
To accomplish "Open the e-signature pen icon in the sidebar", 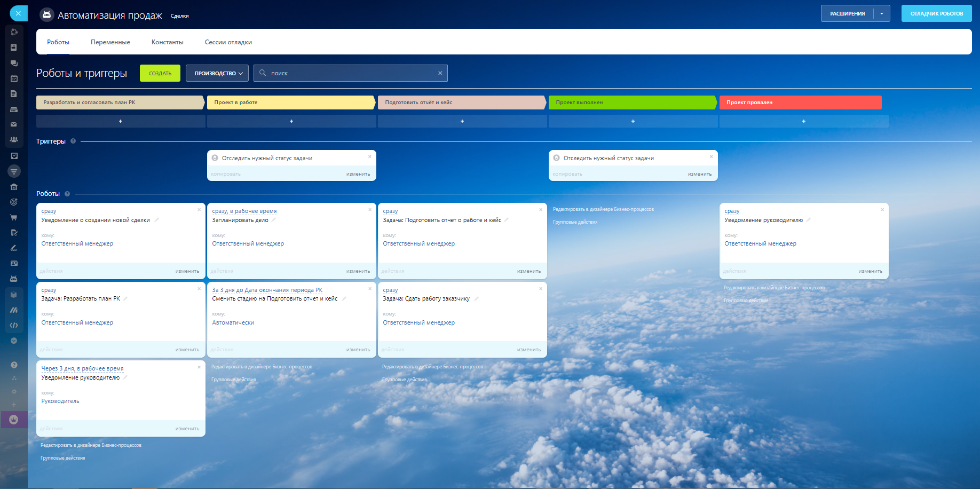I will point(14,248).
